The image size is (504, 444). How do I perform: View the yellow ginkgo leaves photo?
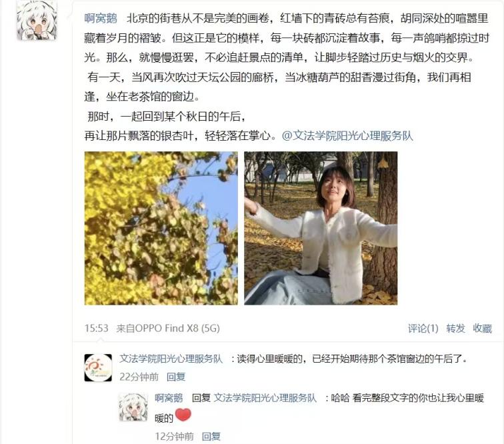[161, 228]
